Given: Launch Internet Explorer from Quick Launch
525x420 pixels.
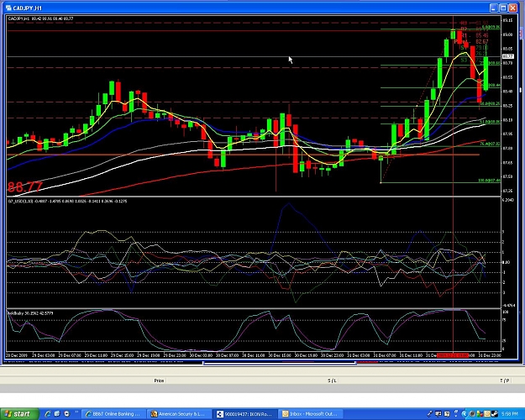Looking at the screenshot, I should click(48, 414).
